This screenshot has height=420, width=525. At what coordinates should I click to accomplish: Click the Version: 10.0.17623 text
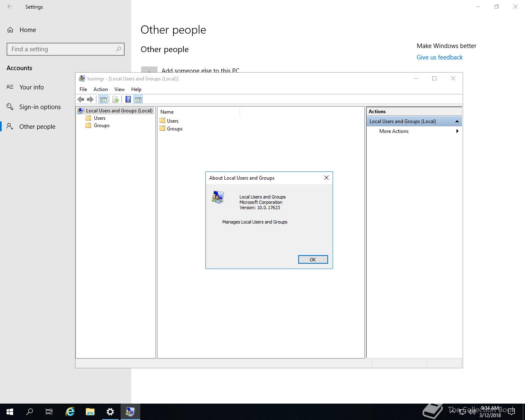point(260,208)
